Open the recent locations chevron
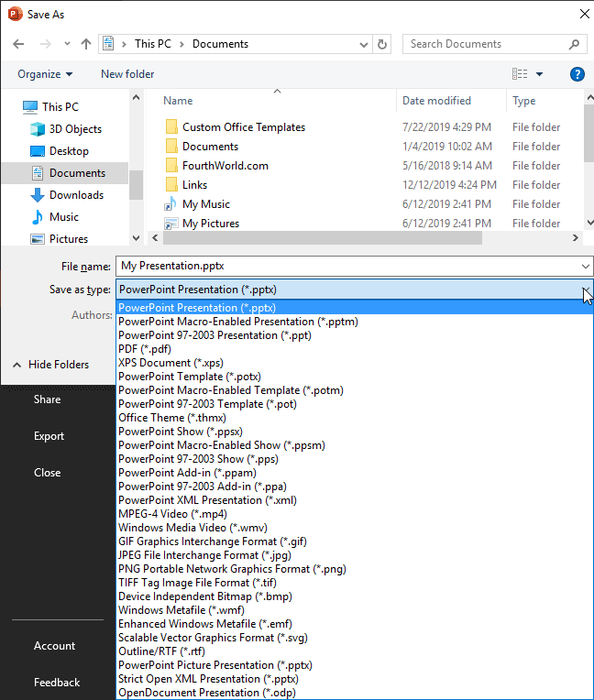 (x=67, y=44)
